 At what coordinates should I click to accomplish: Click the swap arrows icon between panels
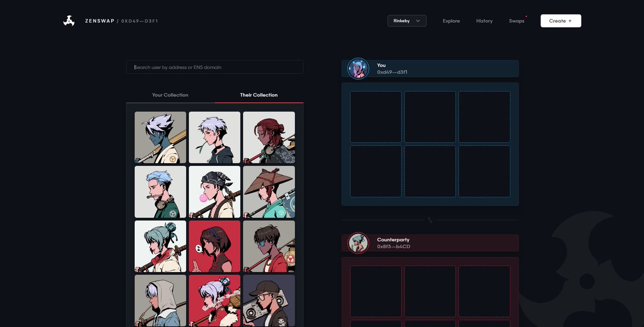click(430, 220)
